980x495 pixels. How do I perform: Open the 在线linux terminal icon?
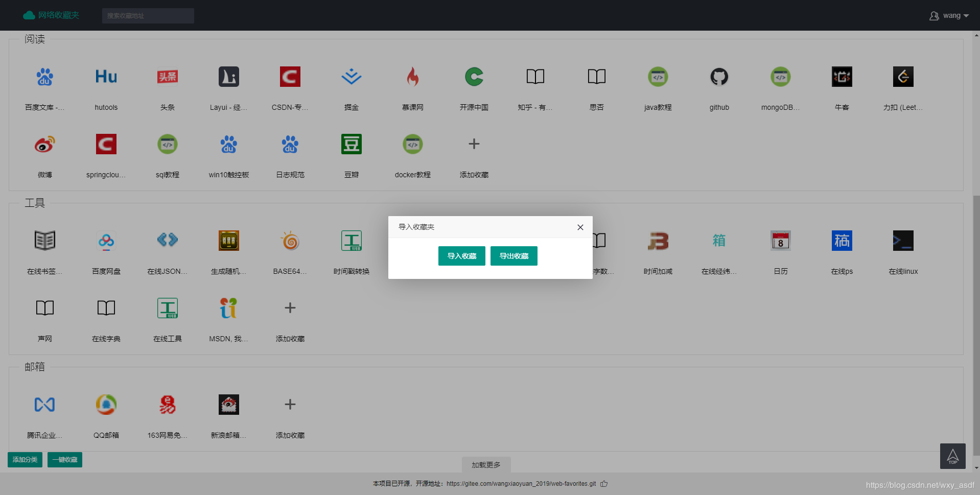pyautogui.click(x=903, y=241)
